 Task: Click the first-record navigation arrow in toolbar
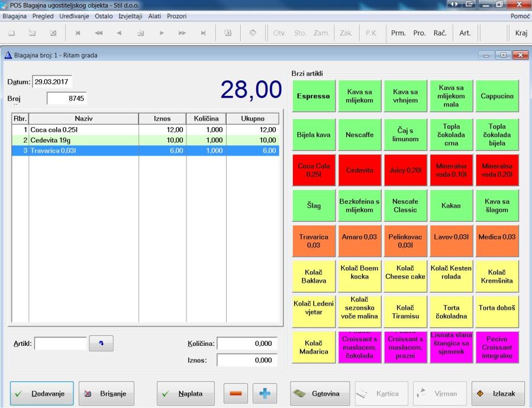pos(78,33)
